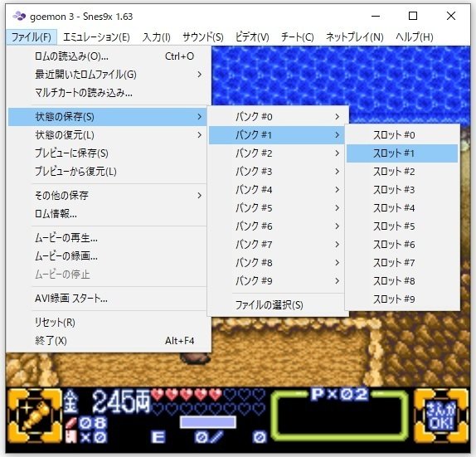Save state to スロット #6
Image resolution: width=476 pixels, height=457 pixels.
402,244
